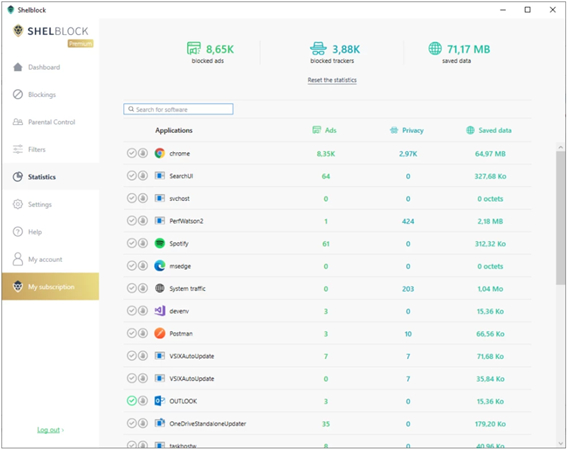Screen dimensions: 567x450
Task: Go to the Blockings menu item
Action: pos(51,94)
